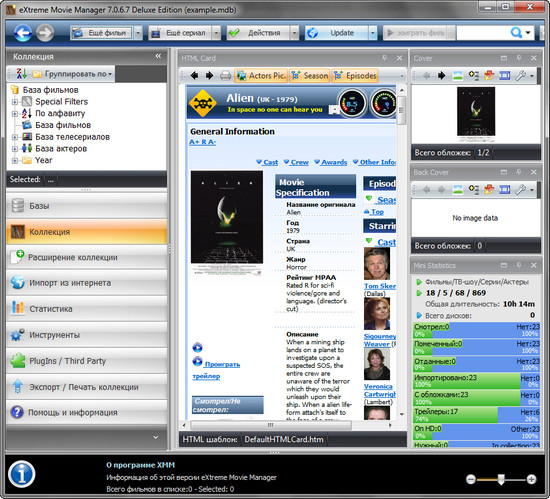Click the sort Z-A icon in Коллекция panel

[x=21, y=74]
